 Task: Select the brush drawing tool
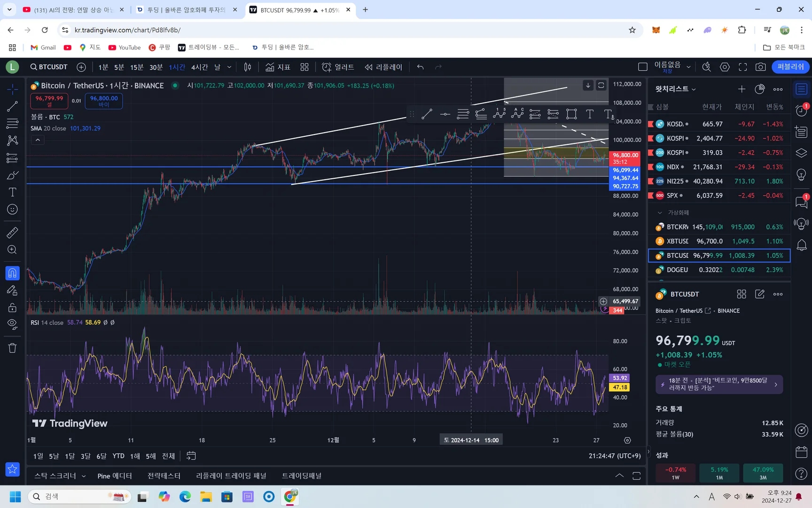click(x=12, y=175)
